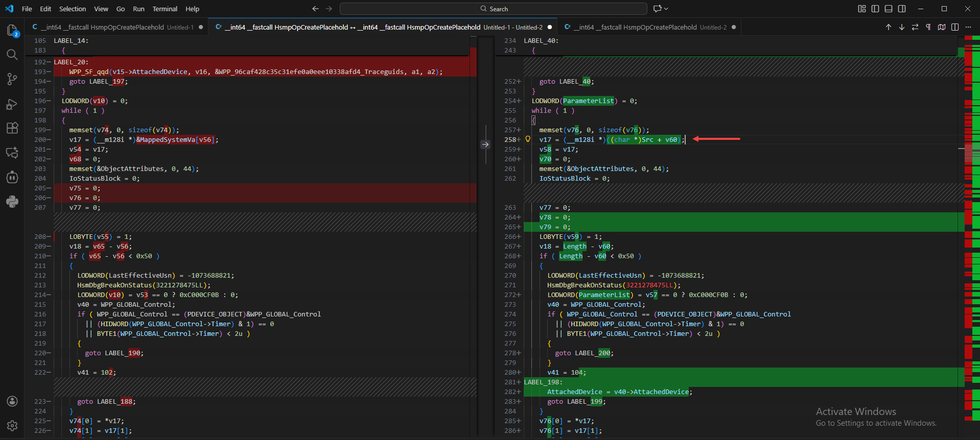Open the Terminal menu
The width and height of the screenshot is (980, 440).
pyautogui.click(x=165, y=9)
